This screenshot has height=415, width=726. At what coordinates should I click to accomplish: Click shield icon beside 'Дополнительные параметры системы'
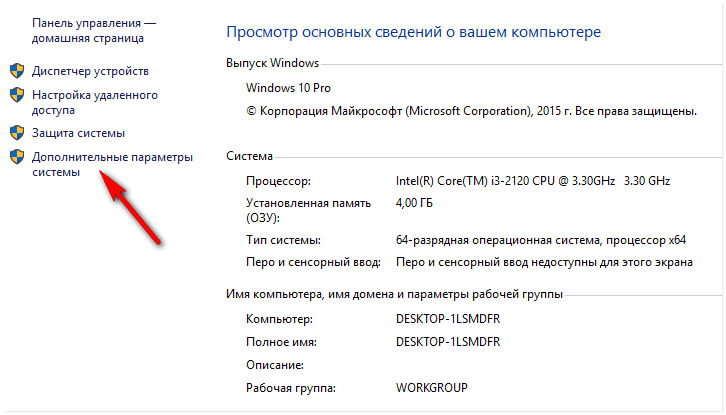pos(17,157)
